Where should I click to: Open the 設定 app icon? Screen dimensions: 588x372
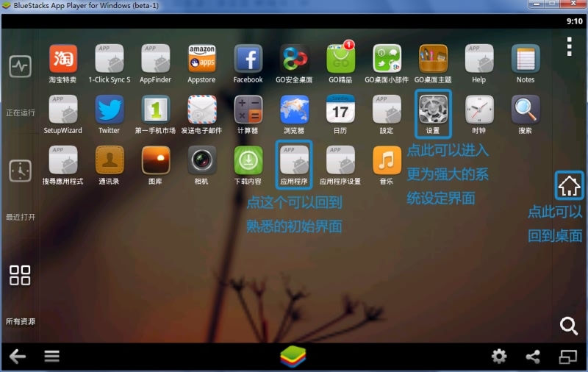[387, 110]
